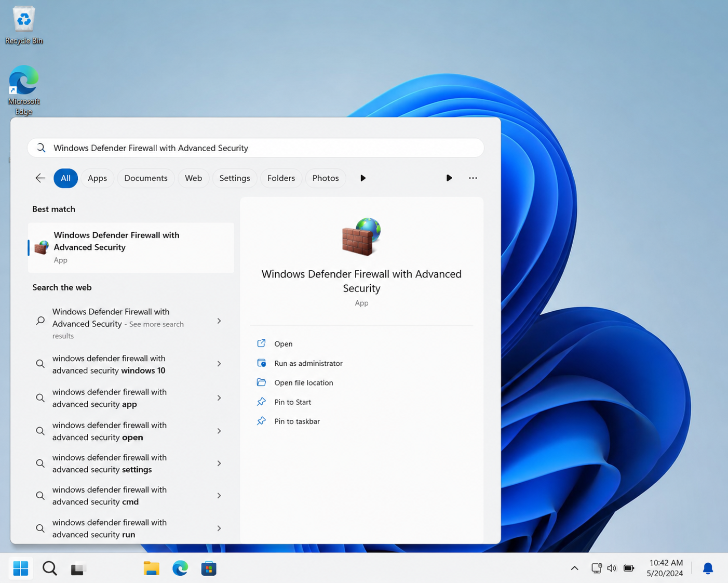Screen dimensions: 728x583
Task: Open Microsoft Store from the taskbar
Action: point(209,568)
